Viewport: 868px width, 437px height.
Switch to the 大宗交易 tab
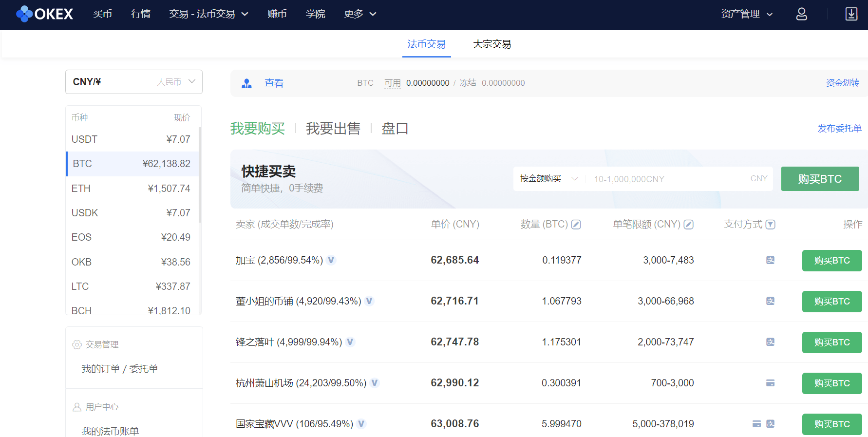pyautogui.click(x=492, y=44)
